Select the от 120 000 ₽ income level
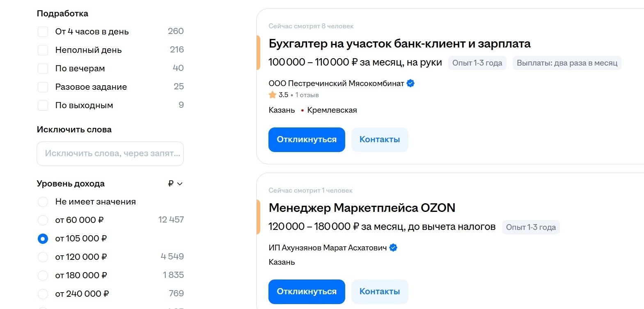This screenshot has height=309, width=644. pyautogui.click(x=43, y=257)
